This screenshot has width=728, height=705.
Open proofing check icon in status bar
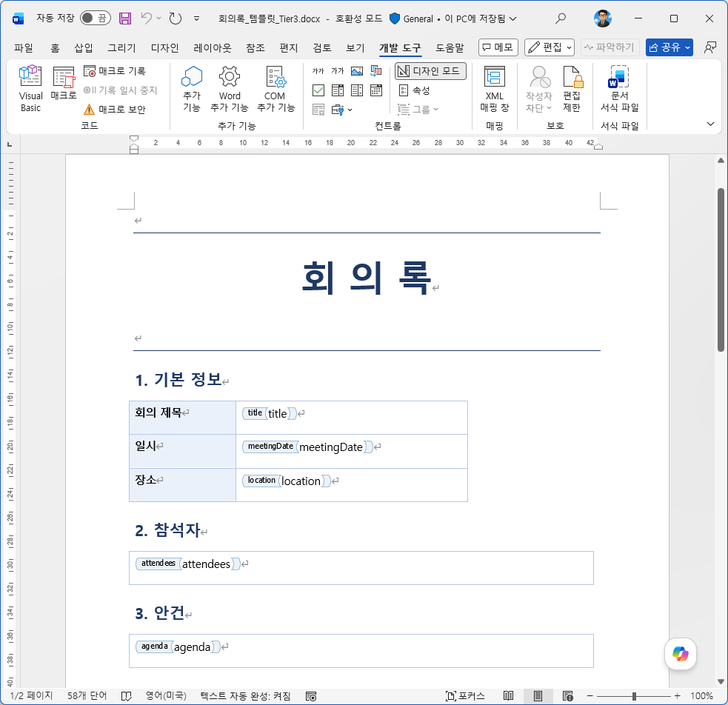pos(126,696)
